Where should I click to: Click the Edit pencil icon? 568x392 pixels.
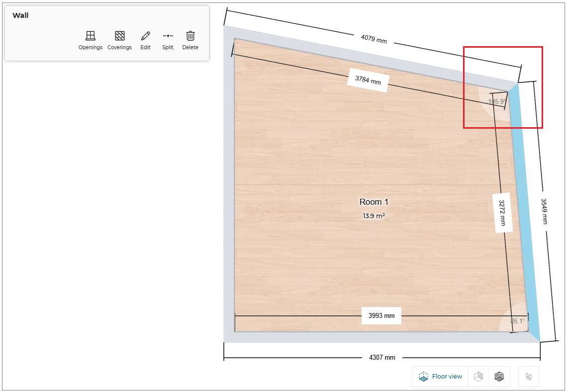(x=145, y=40)
